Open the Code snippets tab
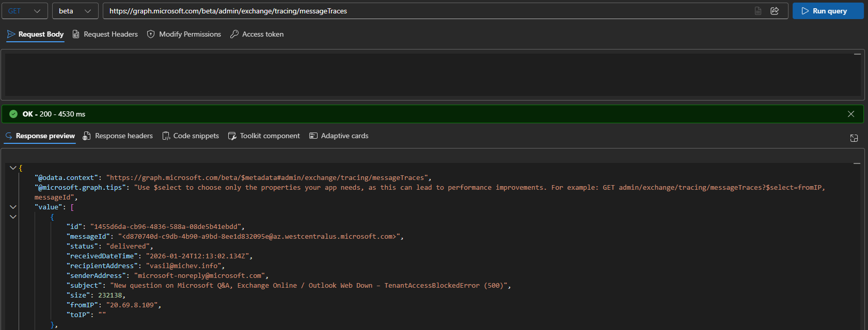This screenshot has height=330, width=868. click(x=191, y=136)
